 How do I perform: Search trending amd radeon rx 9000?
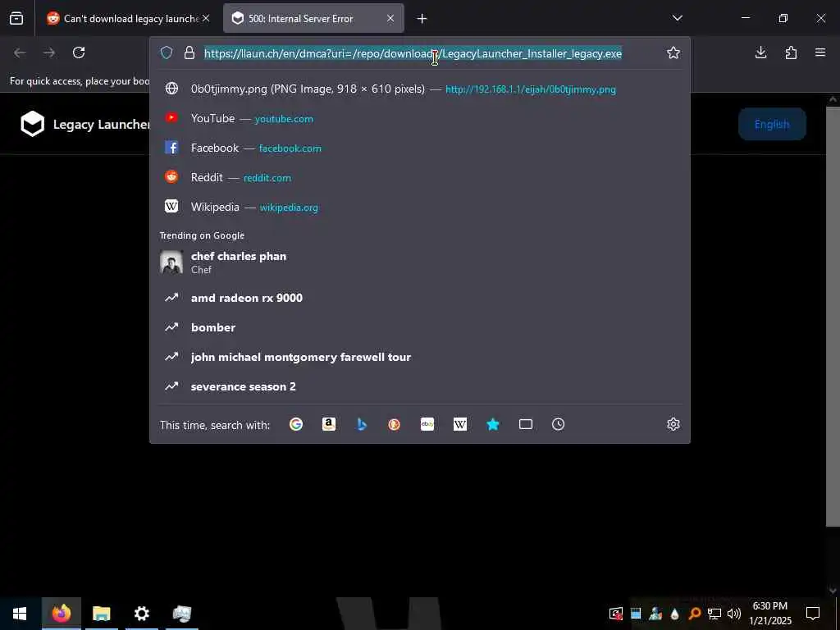pyautogui.click(x=419, y=298)
